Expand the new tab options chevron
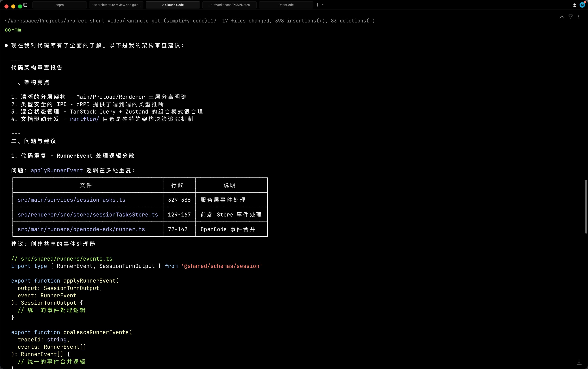 [323, 5]
